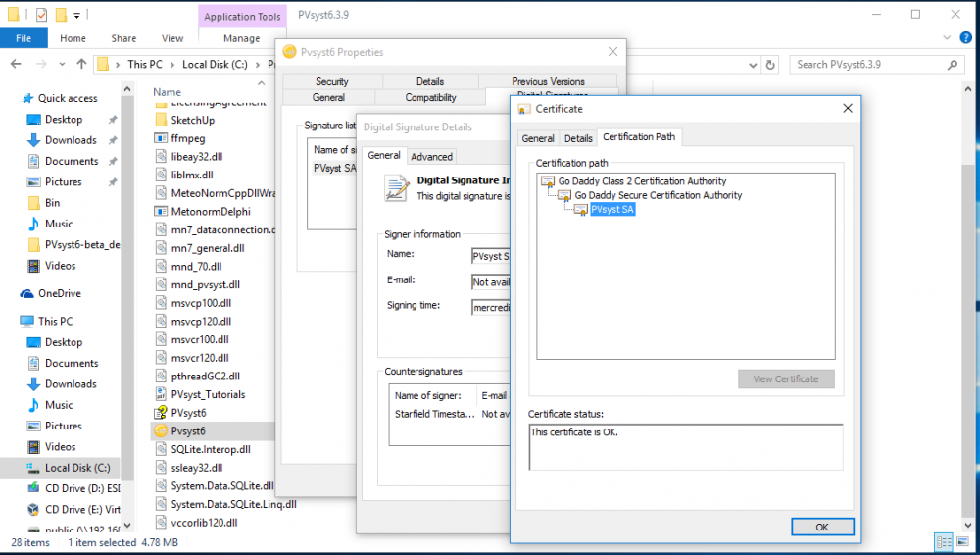Switch to large icons view layout
This screenshot has height=555, width=980.
(x=963, y=542)
